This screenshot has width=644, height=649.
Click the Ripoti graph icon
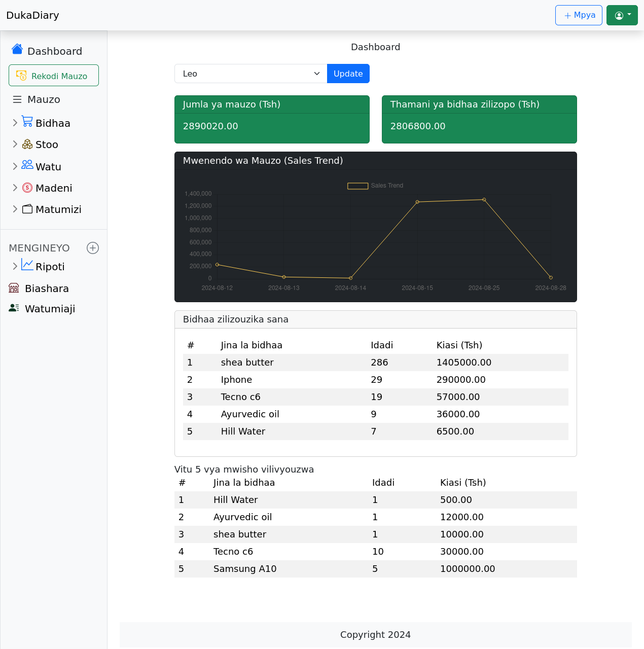pyautogui.click(x=27, y=265)
